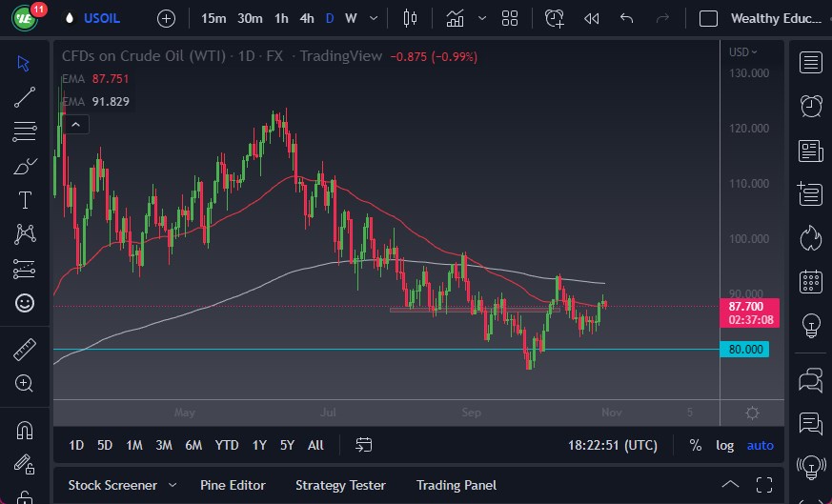Toggle the log scale option
The height and width of the screenshot is (504, 832).
point(725,445)
